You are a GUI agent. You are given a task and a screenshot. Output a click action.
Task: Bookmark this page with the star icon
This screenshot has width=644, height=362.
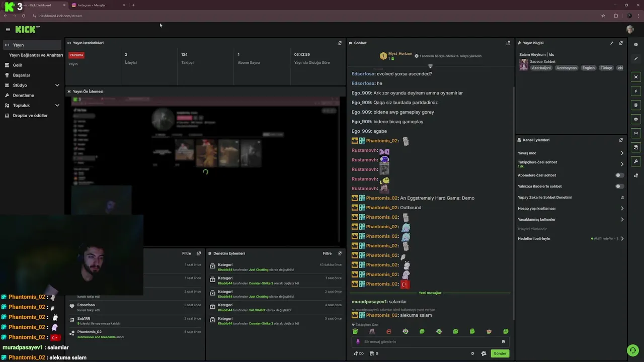pos(603,16)
